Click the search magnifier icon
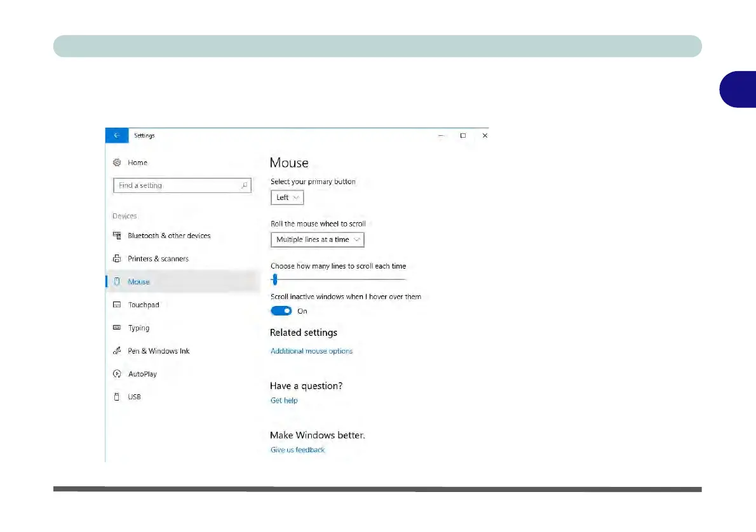The width and height of the screenshot is (756, 532). coord(244,185)
